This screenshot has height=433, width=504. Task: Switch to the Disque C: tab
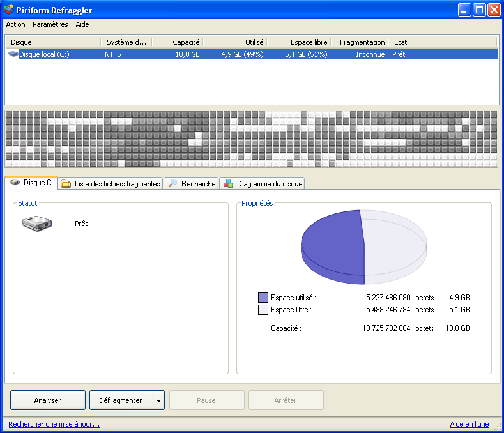31,183
